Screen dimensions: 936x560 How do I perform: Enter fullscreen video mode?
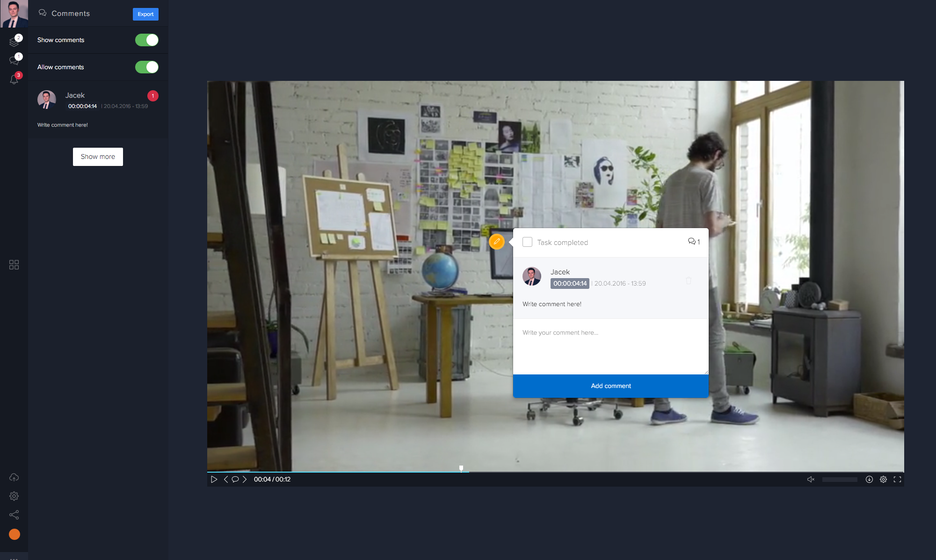[897, 479]
